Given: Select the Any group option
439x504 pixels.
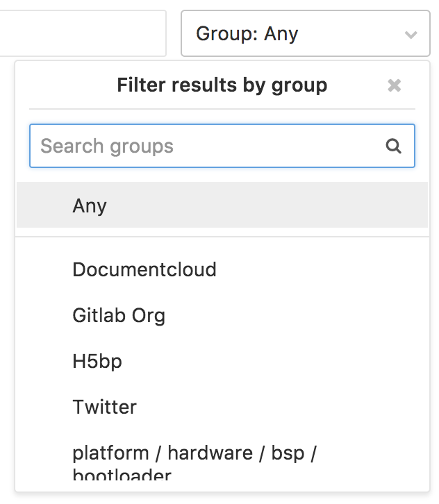Looking at the screenshot, I should coord(222,205).
